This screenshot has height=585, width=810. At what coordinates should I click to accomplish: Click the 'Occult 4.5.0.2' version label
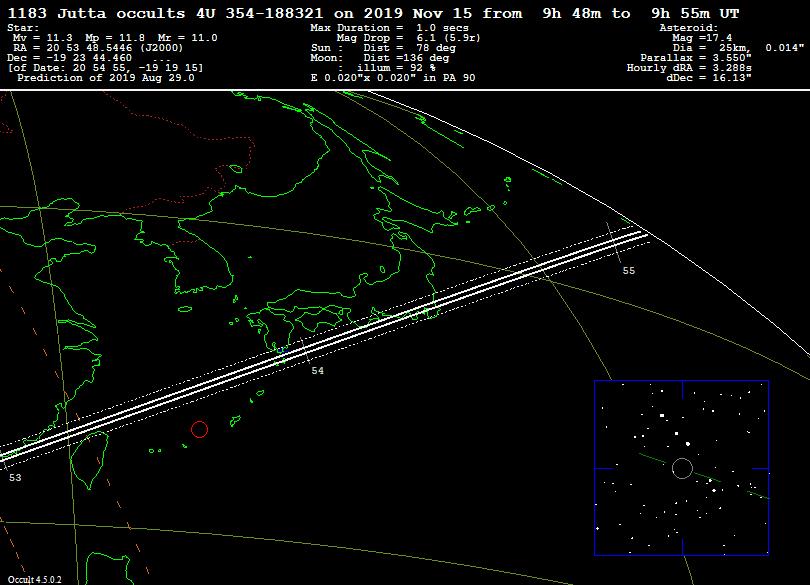35,580
